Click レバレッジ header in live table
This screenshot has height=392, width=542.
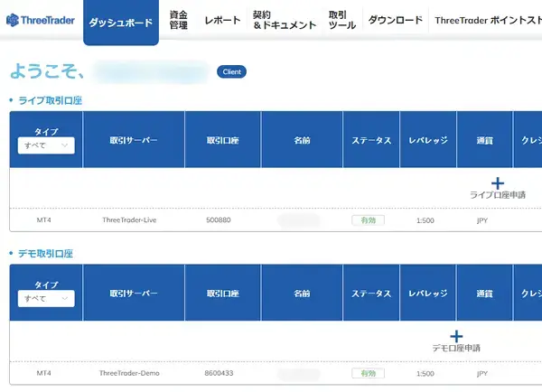click(x=428, y=140)
